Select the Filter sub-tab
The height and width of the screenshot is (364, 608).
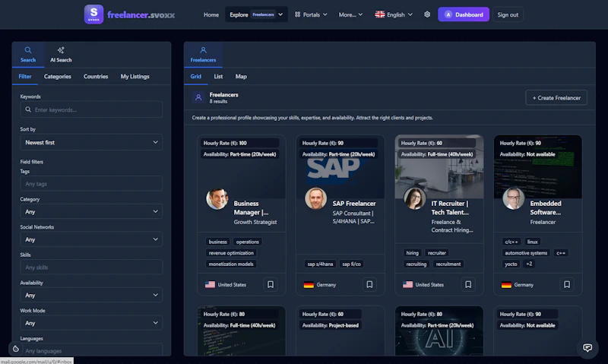[25, 76]
